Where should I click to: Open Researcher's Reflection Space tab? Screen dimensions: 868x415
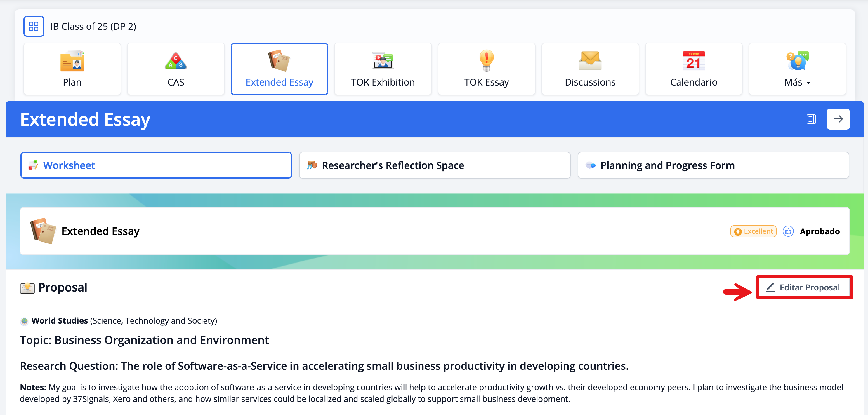point(435,165)
